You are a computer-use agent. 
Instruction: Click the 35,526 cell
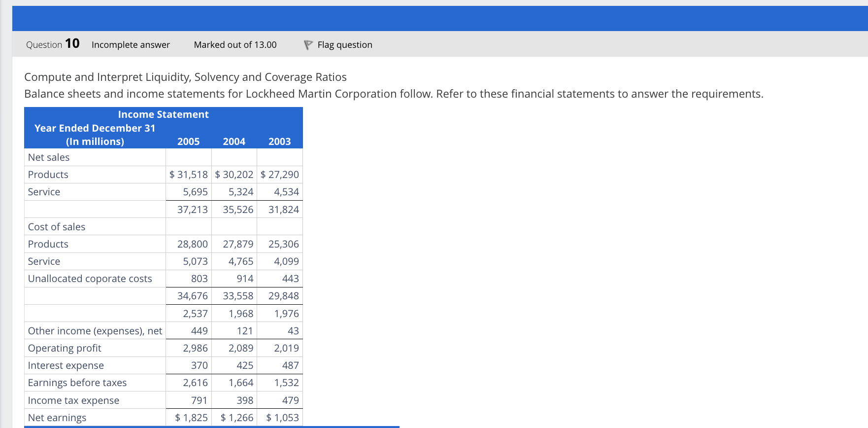234,210
